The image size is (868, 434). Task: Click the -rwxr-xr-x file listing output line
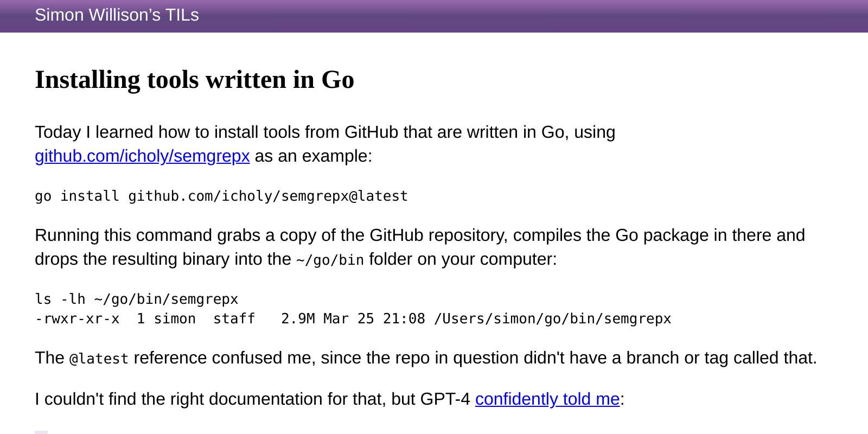[x=353, y=318]
